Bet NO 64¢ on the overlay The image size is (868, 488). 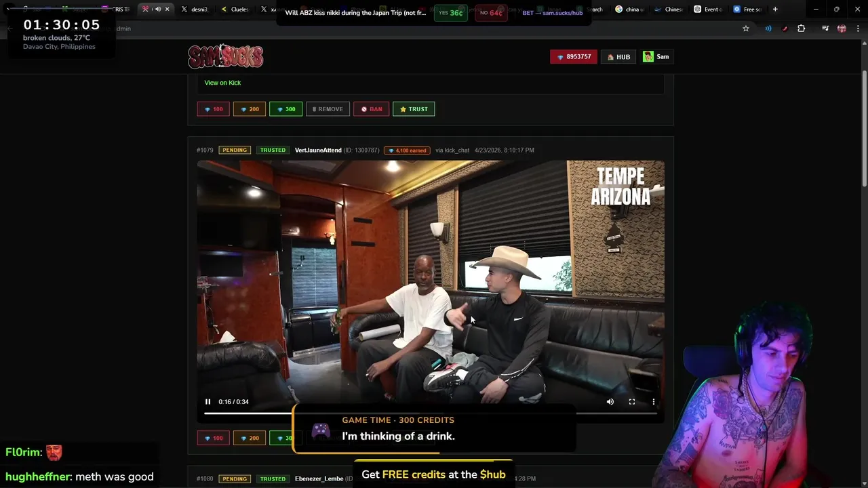(x=492, y=13)
